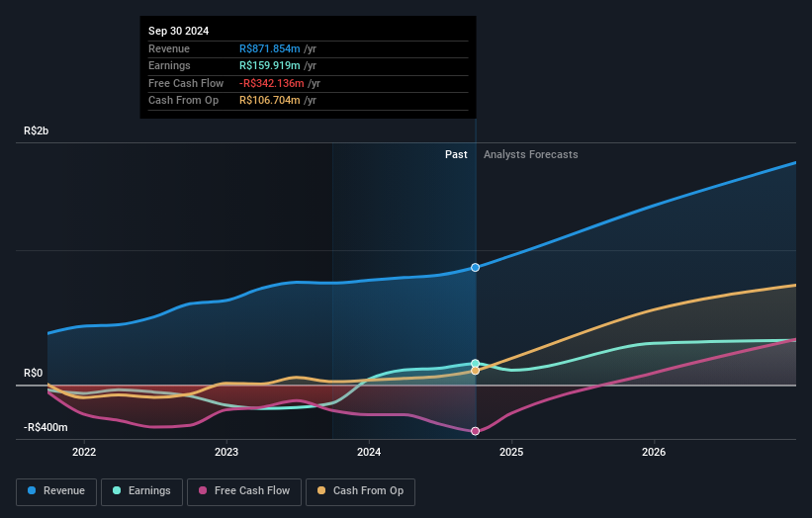Click the blue Revenue marker on Sep 2024
Viewport: 812px width, 518px height.
point(475,268)
